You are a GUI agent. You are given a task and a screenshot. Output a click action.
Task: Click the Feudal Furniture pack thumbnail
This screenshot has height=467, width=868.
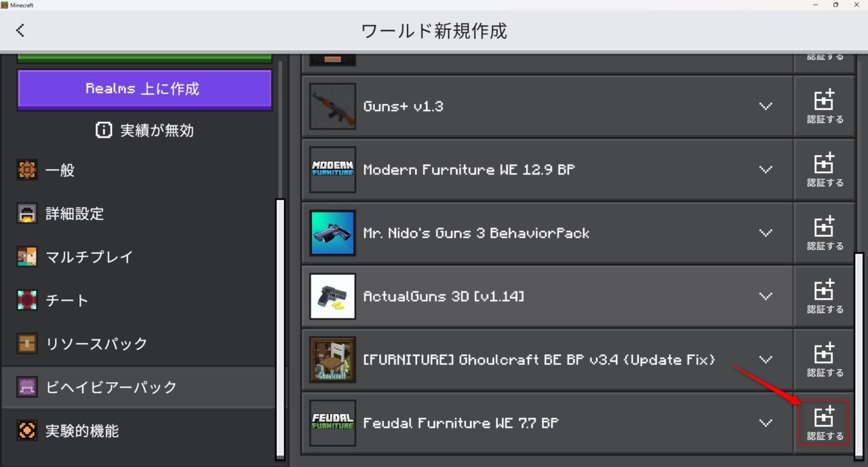pyautogui.click(x=332, y=423)
